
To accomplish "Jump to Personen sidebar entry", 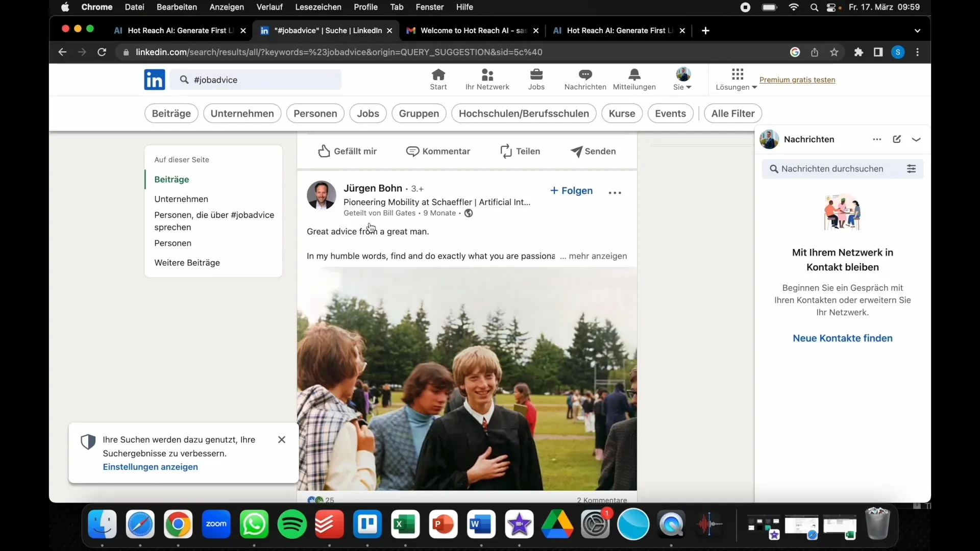I will 173,243.
